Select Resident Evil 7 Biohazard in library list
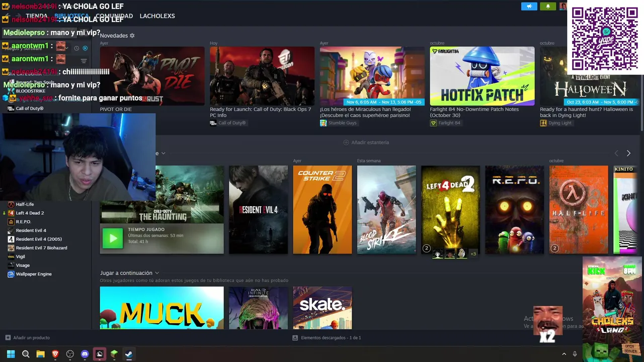Image resolution: width=644 pixels, height=362 pixels. click(x=41, y=248)
